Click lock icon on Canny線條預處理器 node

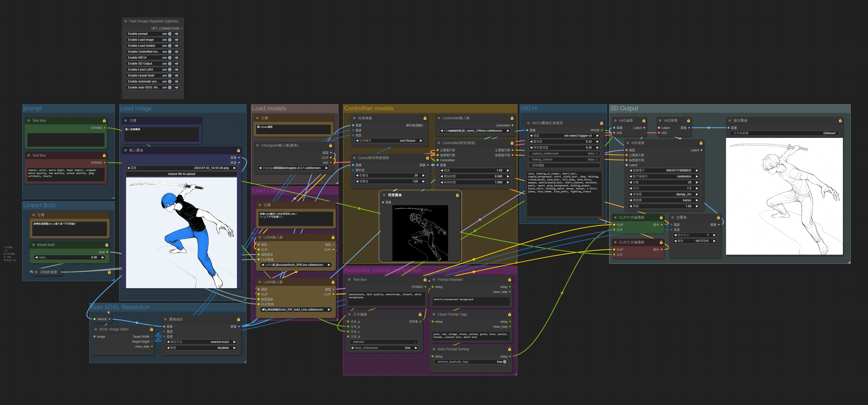point(428,158)
